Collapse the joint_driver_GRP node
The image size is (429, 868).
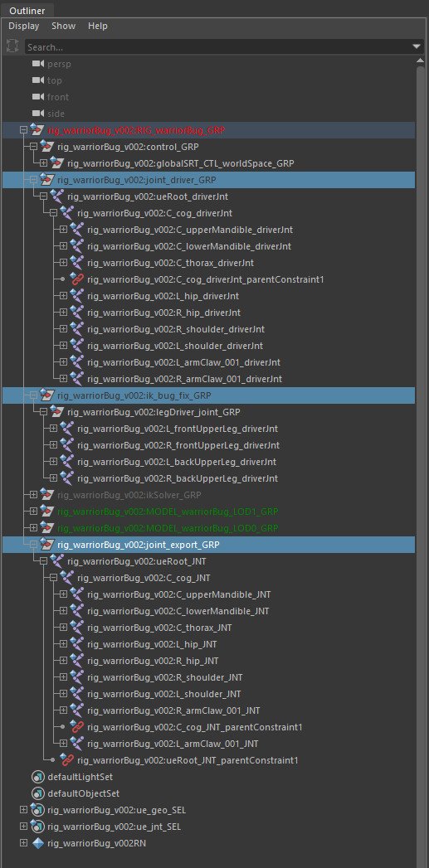(x=33, y=180)
